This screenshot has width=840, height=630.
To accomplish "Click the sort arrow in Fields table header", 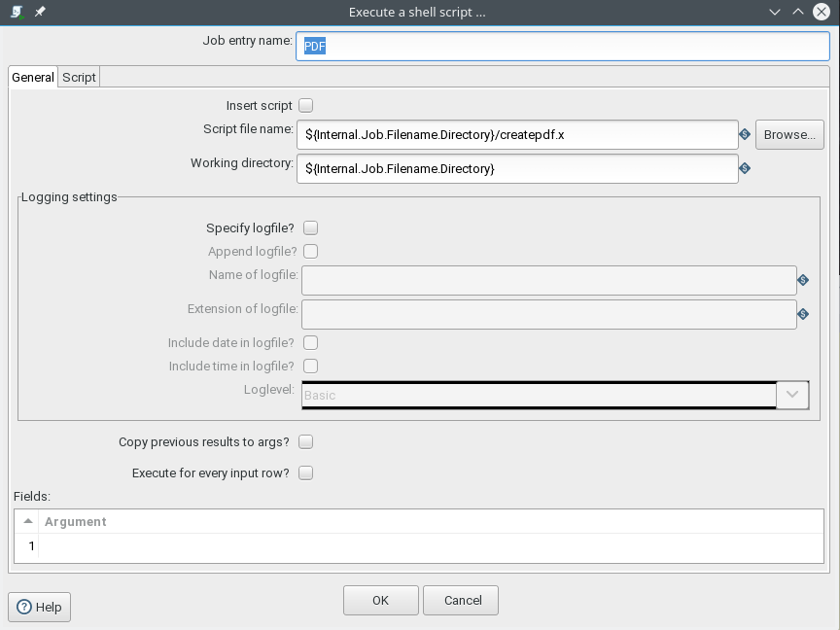I will click(x=28, y=521).
